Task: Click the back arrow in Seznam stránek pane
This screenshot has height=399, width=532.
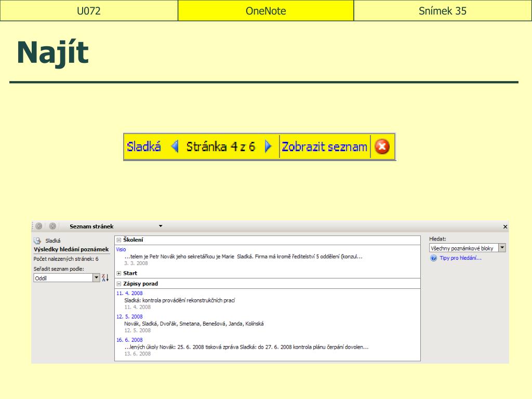Action: point(38,226)
